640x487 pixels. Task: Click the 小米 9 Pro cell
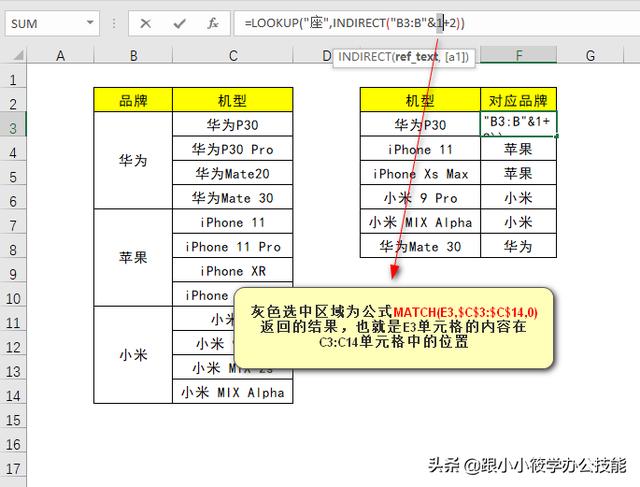(420, 198)
